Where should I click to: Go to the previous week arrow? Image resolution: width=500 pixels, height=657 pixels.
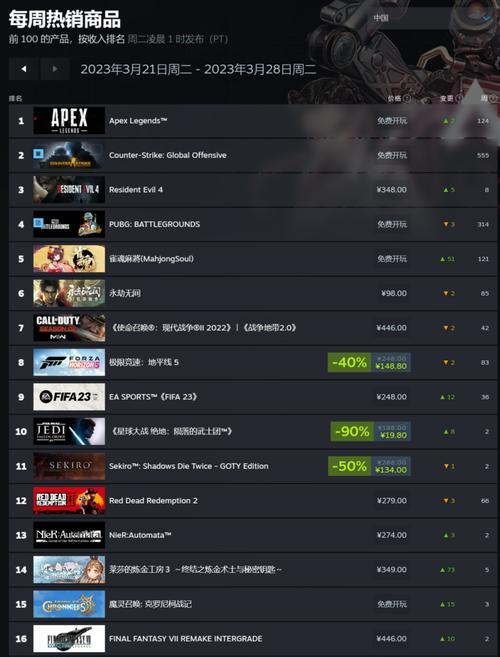(x=23, y=69)
